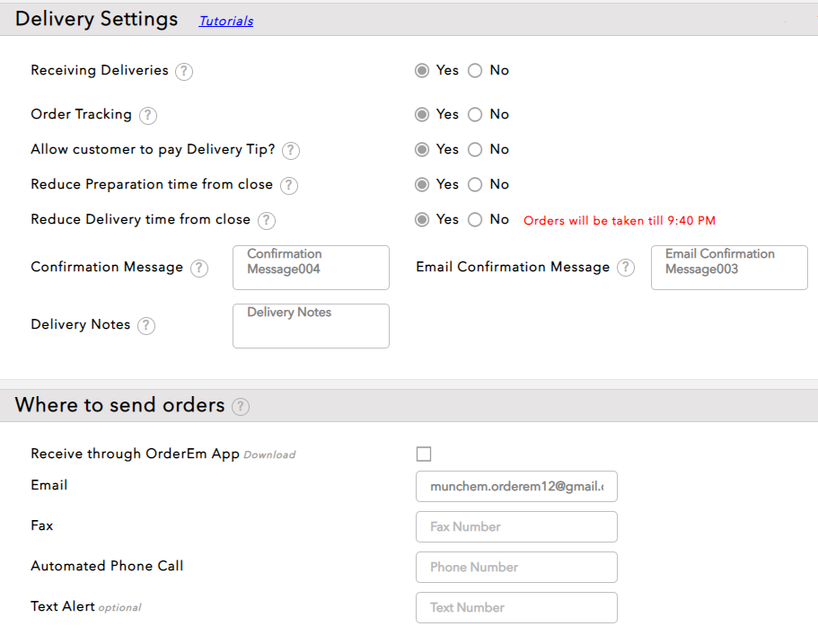Show help for Reduce Delivery time

[x=267, y=220]
